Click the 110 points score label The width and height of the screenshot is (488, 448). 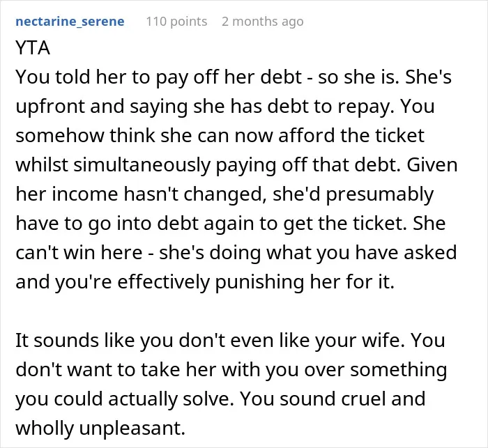pos(176,22)
